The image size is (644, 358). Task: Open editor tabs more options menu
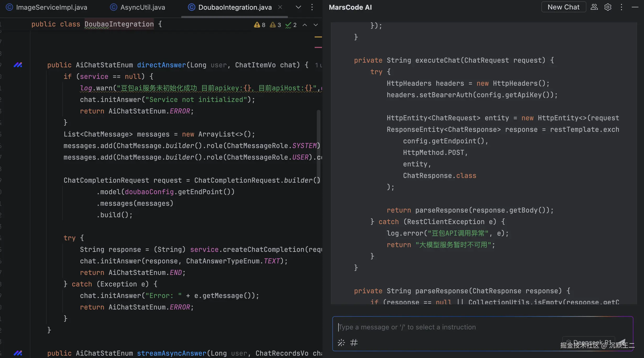[312, 7]
